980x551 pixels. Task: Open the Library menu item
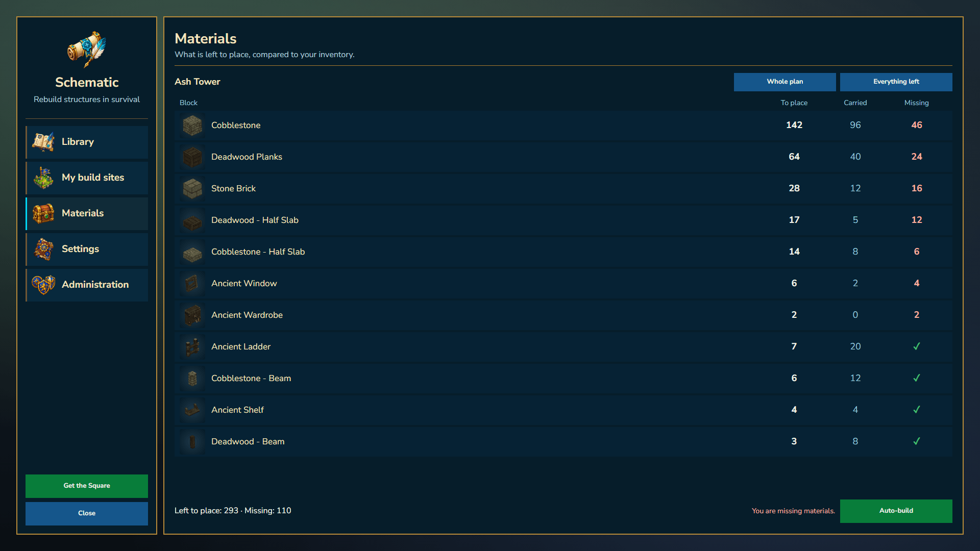(87, 142)
